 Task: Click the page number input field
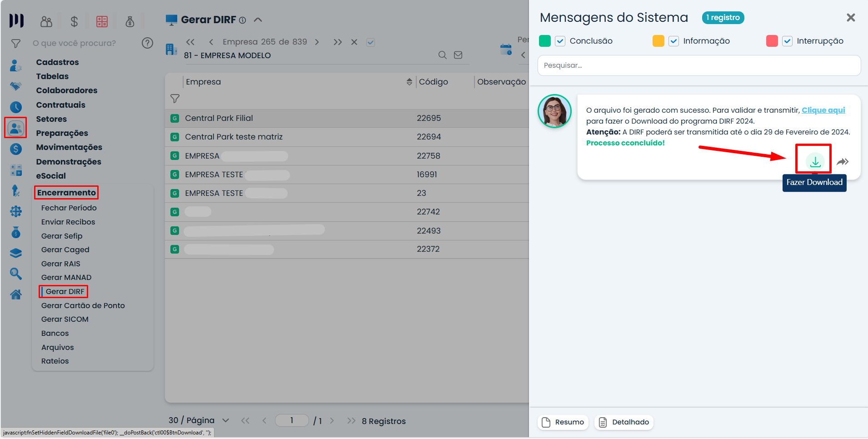pyautogui.click(x=292, y=420)
